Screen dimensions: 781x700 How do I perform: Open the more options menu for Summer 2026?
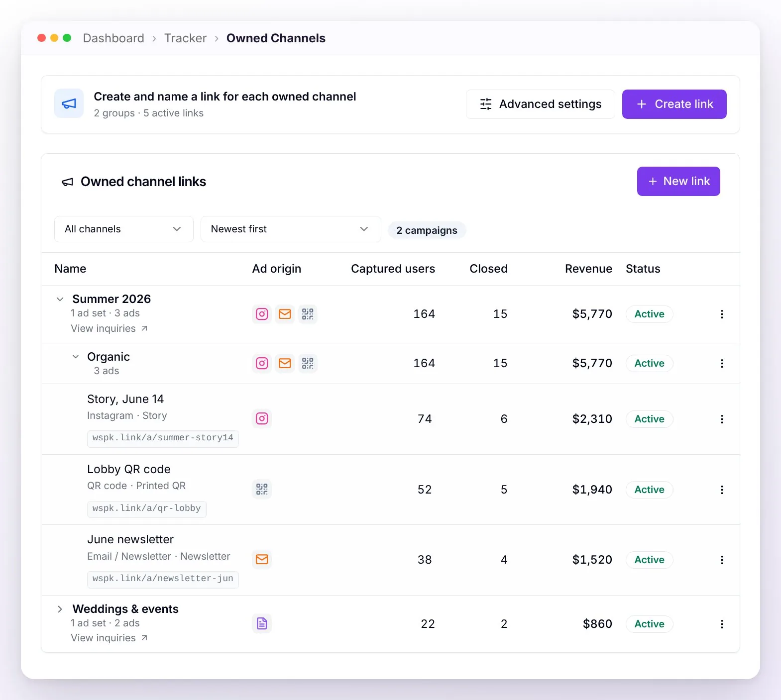[x=722, y=314]
